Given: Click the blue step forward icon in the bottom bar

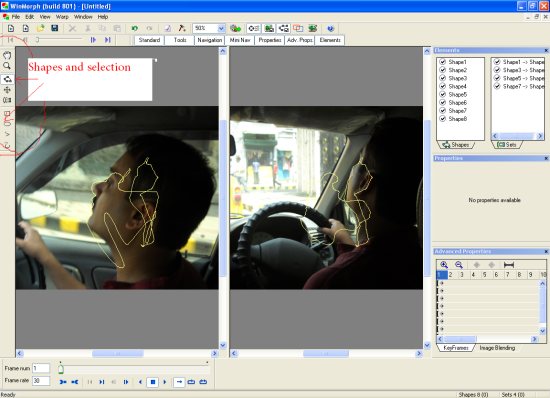Looking at the screenshot, I should [126, 382].
